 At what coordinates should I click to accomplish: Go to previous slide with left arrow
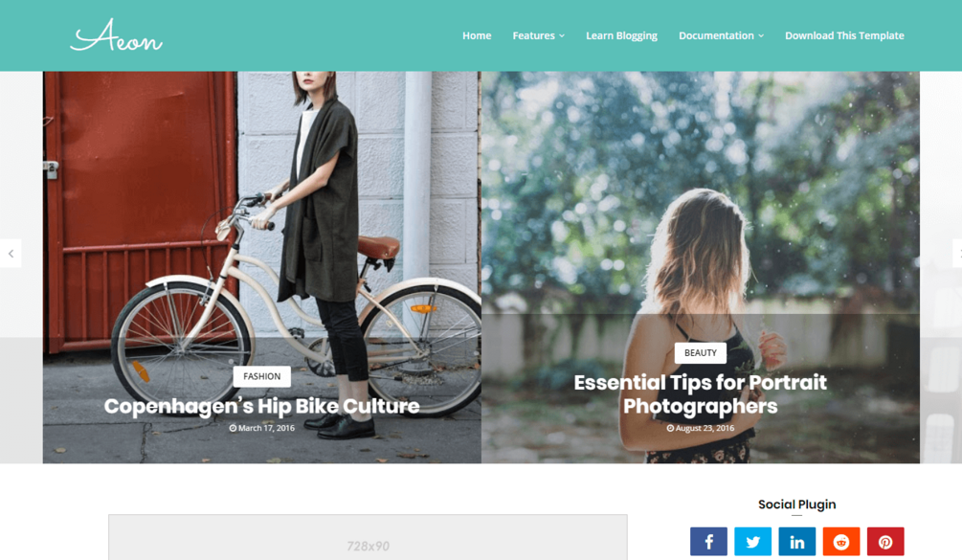[11, 254]
